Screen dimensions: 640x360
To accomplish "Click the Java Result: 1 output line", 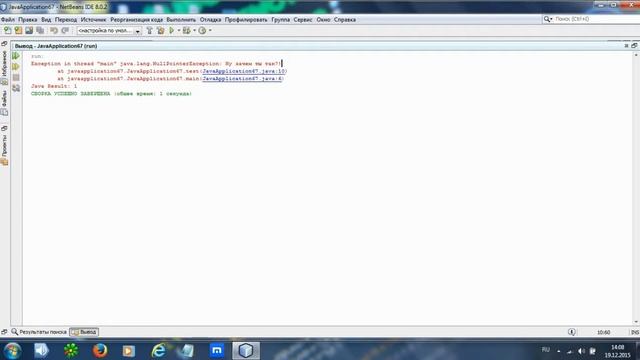I will point(54,86).
